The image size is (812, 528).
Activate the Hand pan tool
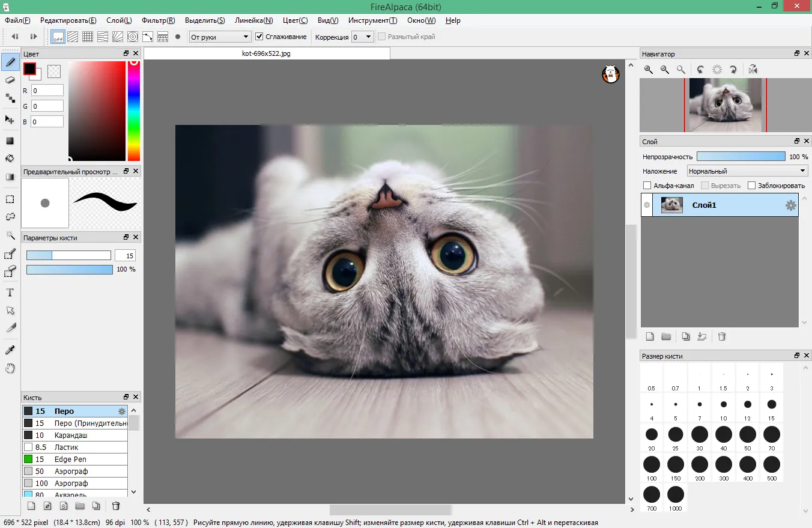10,368
